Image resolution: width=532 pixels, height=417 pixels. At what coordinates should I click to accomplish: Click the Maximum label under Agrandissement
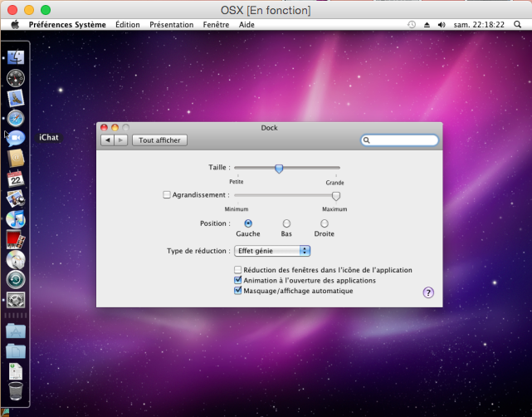click(334, 209)
